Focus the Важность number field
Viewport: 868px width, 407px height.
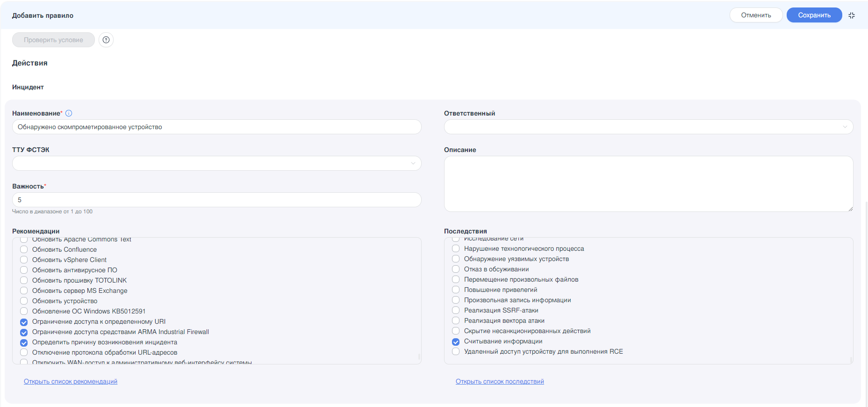tap(216, 200)
